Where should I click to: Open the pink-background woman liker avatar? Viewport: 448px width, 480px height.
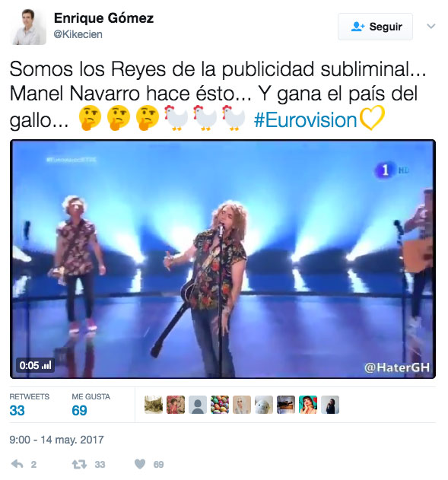pos(308,405)
